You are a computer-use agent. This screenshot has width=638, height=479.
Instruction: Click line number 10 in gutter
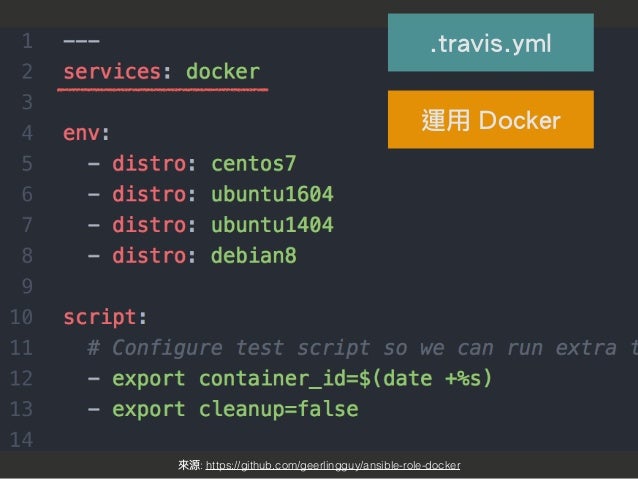[x=21, y=317]
